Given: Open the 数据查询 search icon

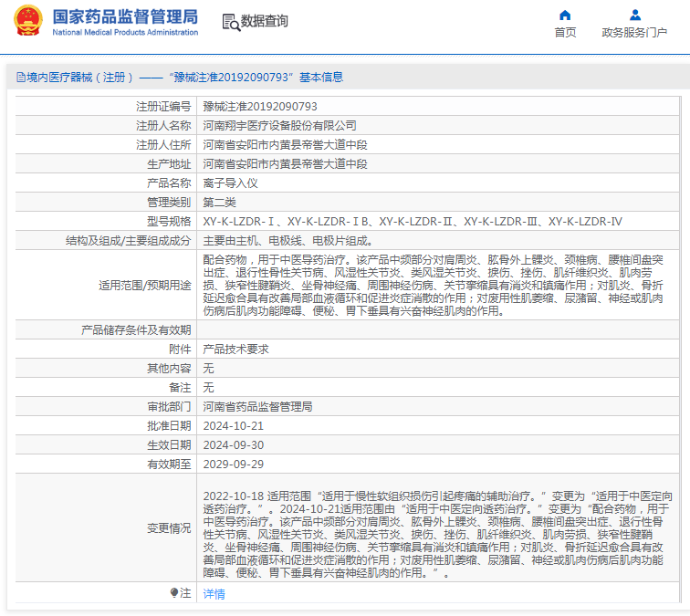Looking at the screenshot, I should 231,22.
